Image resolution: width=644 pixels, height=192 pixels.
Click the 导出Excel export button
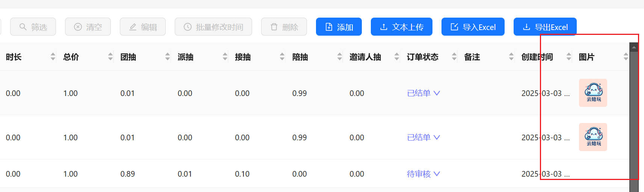tap(545, 27)
